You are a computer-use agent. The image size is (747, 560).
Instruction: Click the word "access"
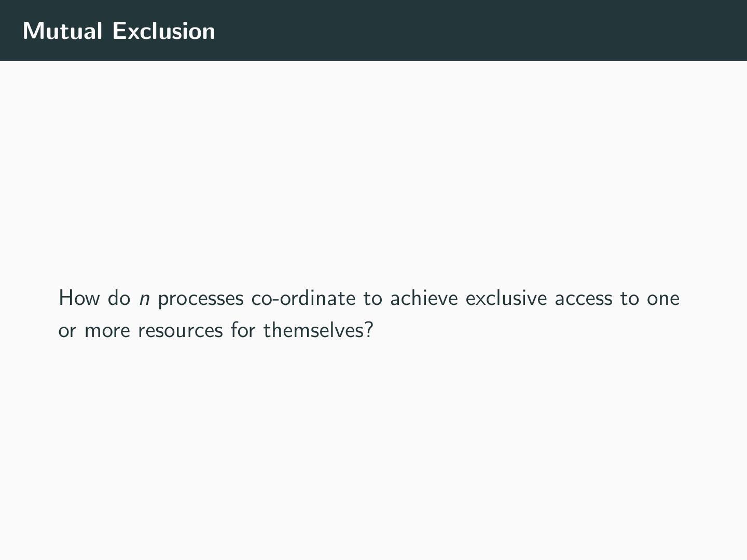583,299
